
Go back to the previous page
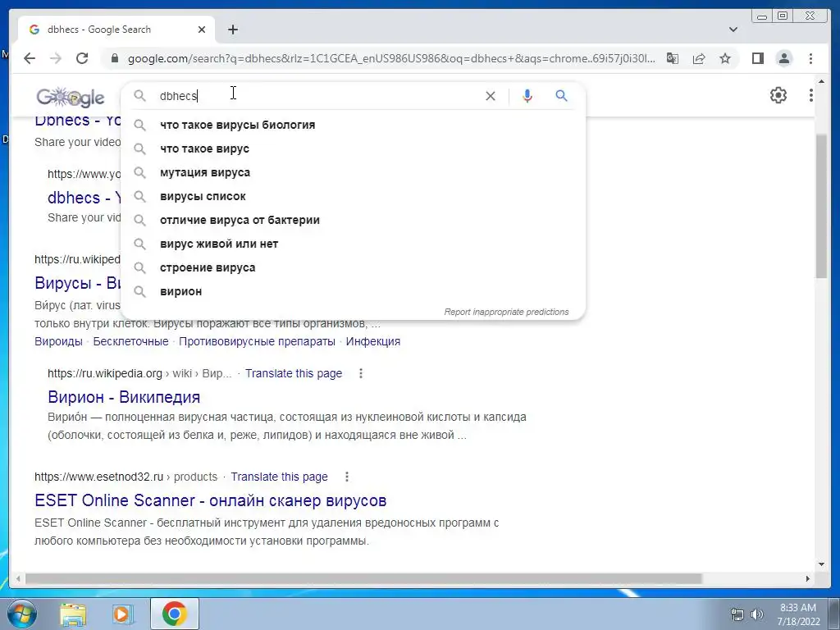[x=30, y=58]
